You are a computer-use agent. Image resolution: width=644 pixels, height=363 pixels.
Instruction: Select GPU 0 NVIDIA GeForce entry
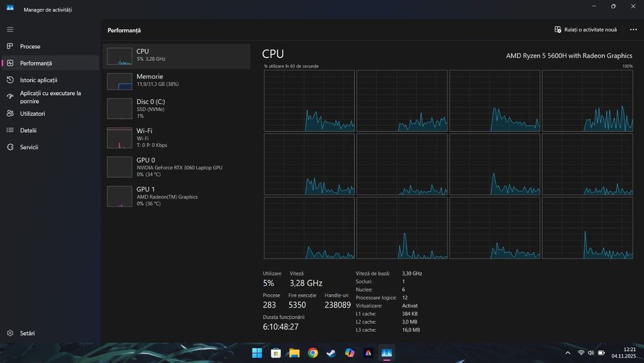click(176, 167)
